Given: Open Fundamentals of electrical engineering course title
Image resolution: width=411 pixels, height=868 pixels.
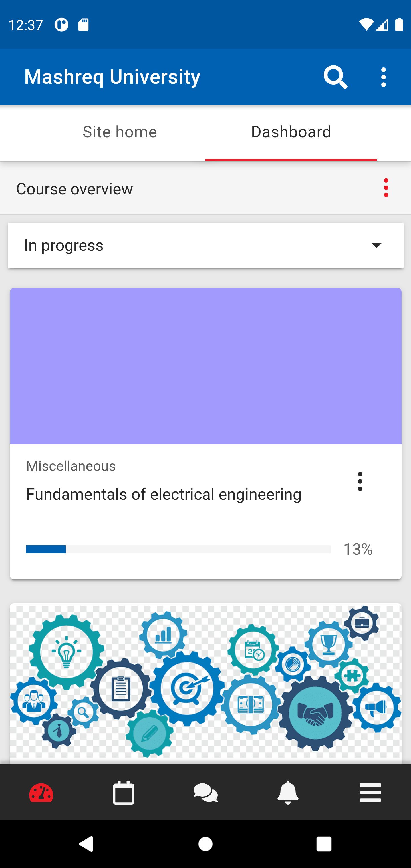Looking at the screenshot, I should (164, 494).
